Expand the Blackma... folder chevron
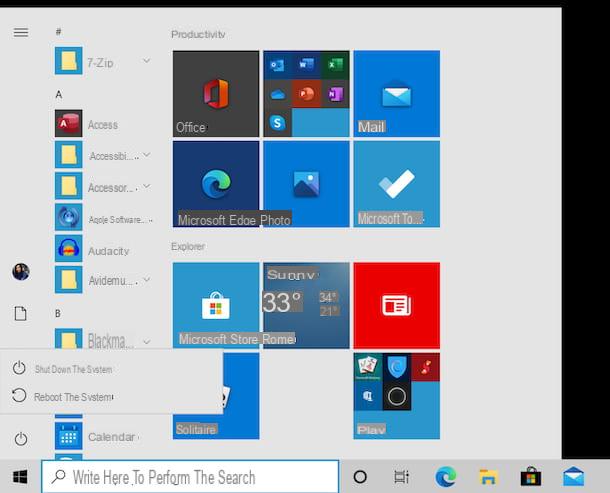 146,342
